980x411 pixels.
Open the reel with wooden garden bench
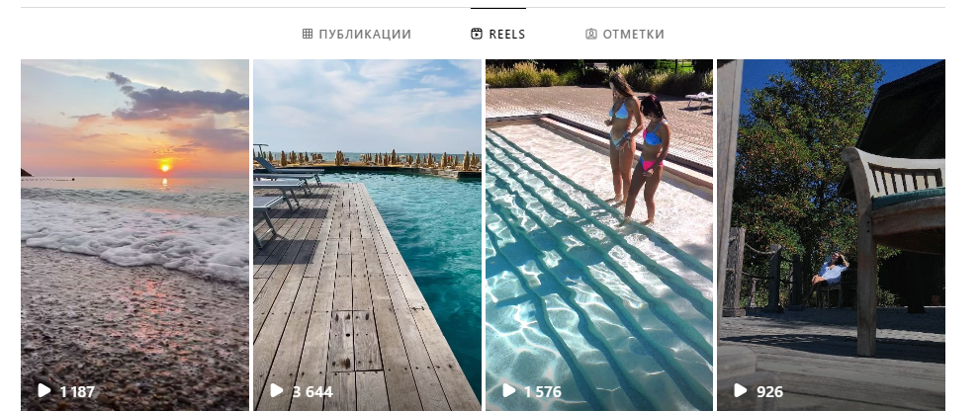pyautogui.click(x=832, y=235)
